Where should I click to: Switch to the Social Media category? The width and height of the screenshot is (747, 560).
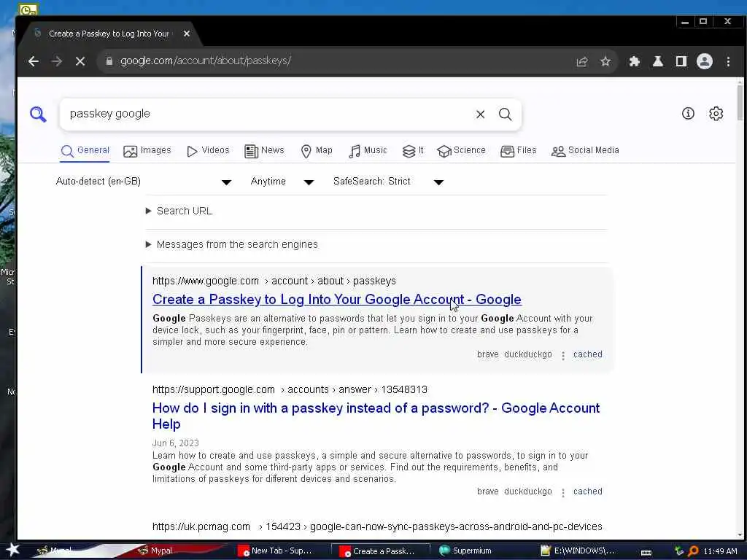click(585, 150)
